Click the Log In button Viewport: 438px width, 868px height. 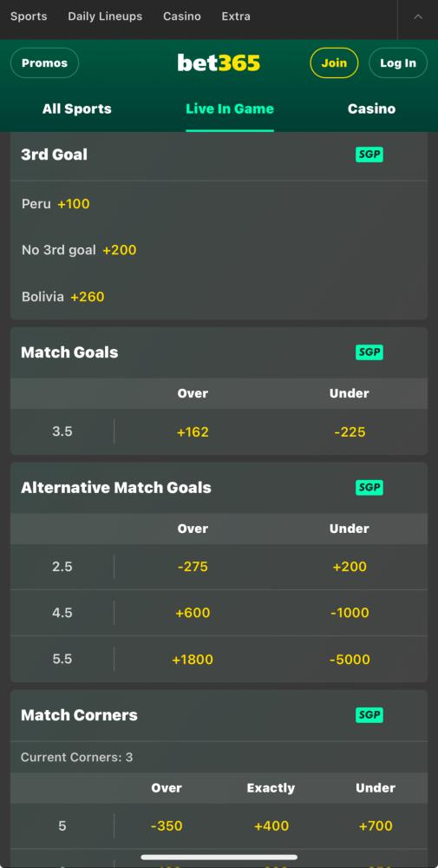[398, 63]
